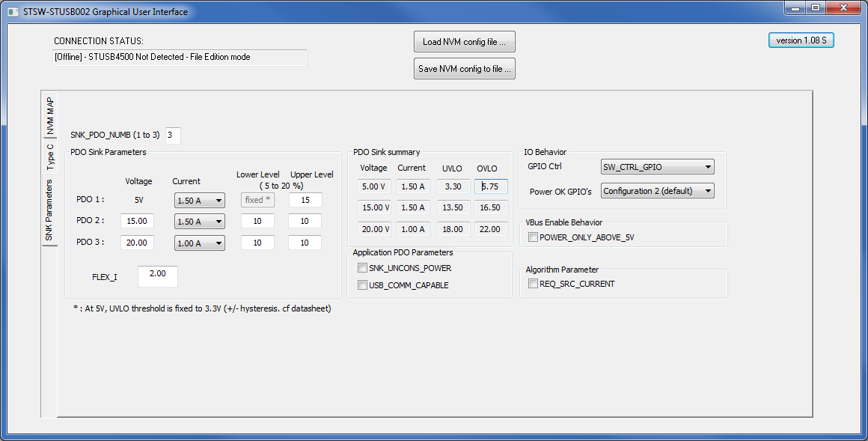Click the summary OVLO 5.75 field

pyautogui.click(x=491, y=186)
